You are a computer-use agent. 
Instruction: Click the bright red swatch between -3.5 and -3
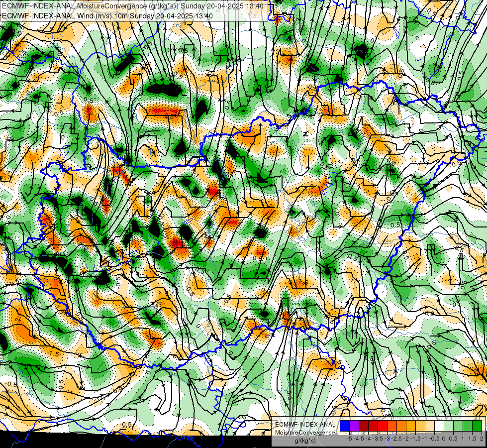click(383, 426)
